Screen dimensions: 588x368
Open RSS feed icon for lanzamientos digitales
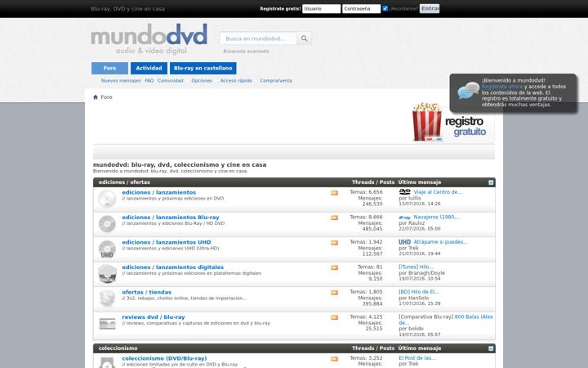[334, 267]
